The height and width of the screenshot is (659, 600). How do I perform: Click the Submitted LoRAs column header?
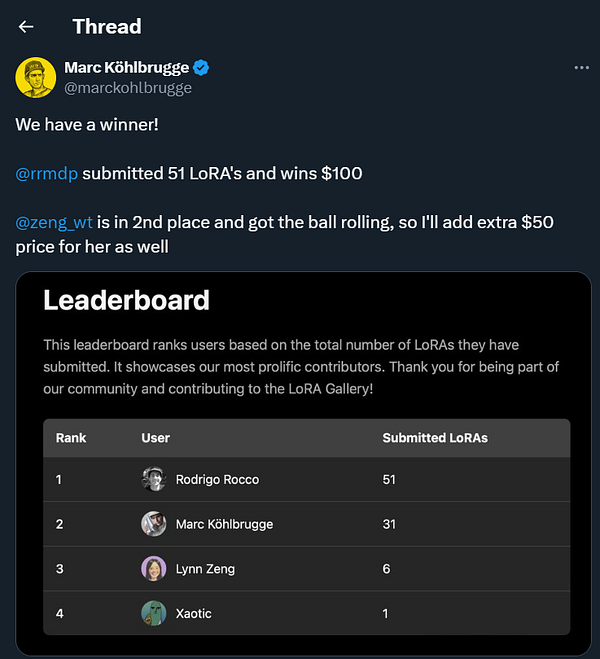(435, 438)
